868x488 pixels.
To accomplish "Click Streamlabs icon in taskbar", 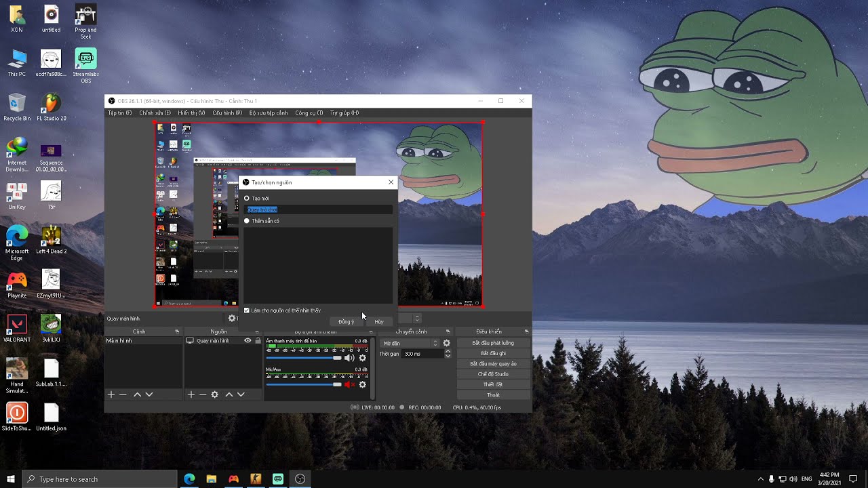I will click(277, 479).
